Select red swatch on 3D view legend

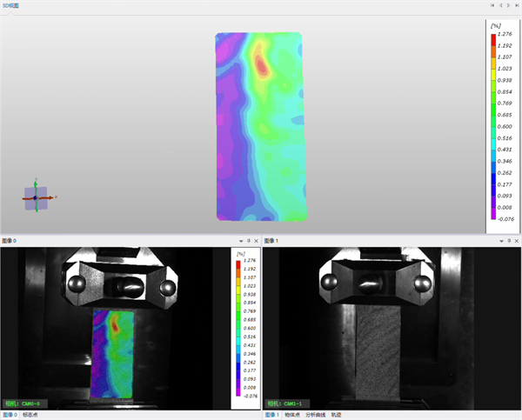(493, 39)
